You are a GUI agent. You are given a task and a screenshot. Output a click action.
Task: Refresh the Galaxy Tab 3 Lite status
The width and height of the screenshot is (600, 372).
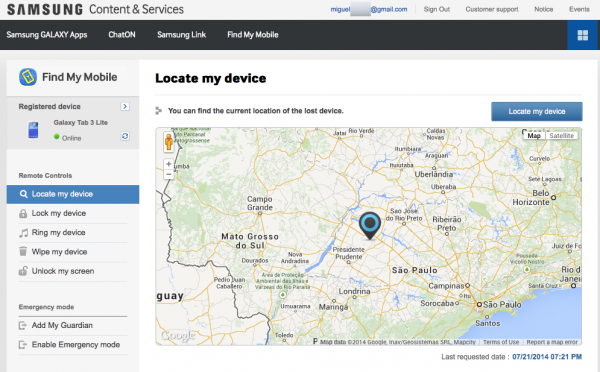click(125, 136)
